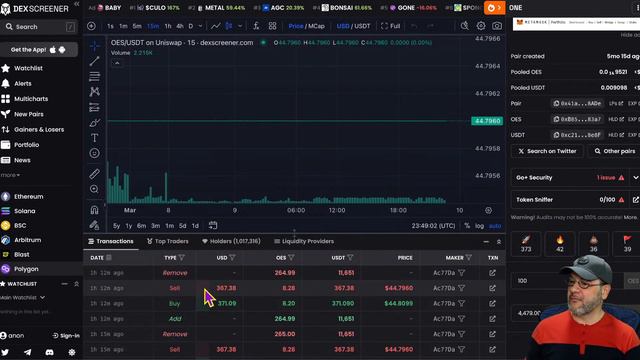This screenshot has width=640, height=360.
Task: Select the trend line drawing tool
Action: [94, 61]
